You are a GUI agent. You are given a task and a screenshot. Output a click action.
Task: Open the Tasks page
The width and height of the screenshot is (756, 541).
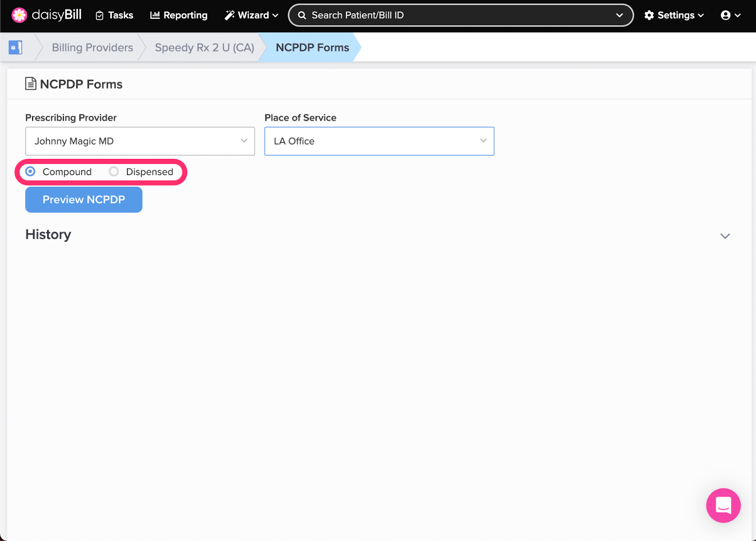[x=114, y=15]
